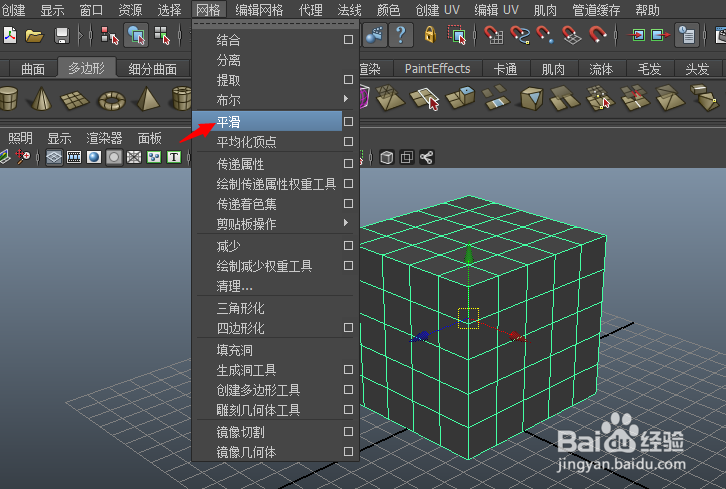
Task: Click the save scene floppy icon
Action: 62,35
